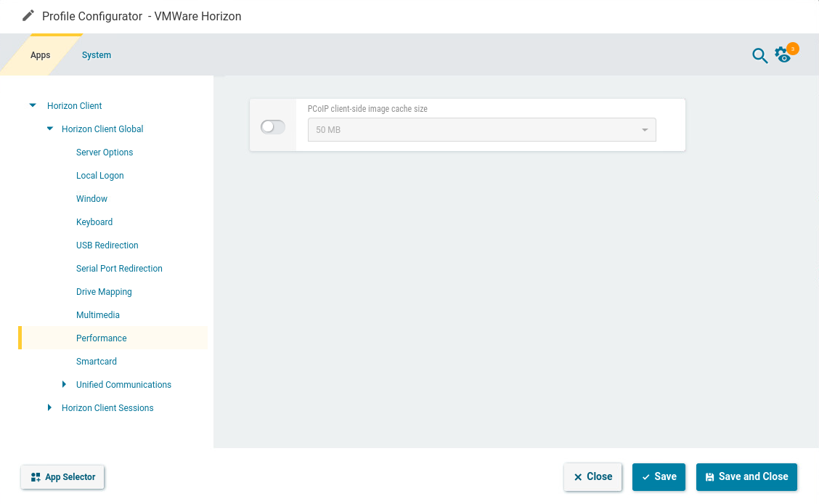This screenshot has height=504, width=819.
Task: Switch to the System tab
Action: coord(97,55)
